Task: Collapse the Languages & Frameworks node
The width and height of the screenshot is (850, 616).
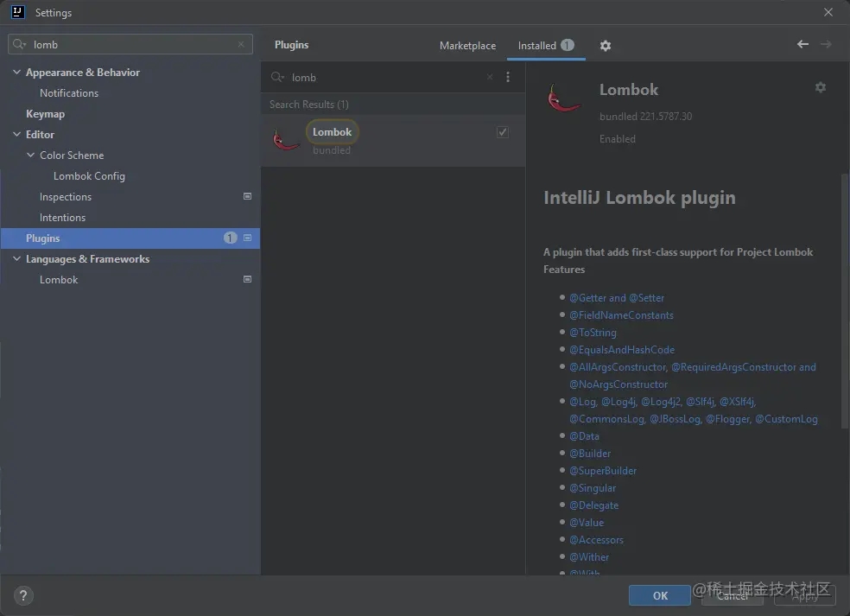Action: point(16,258)
